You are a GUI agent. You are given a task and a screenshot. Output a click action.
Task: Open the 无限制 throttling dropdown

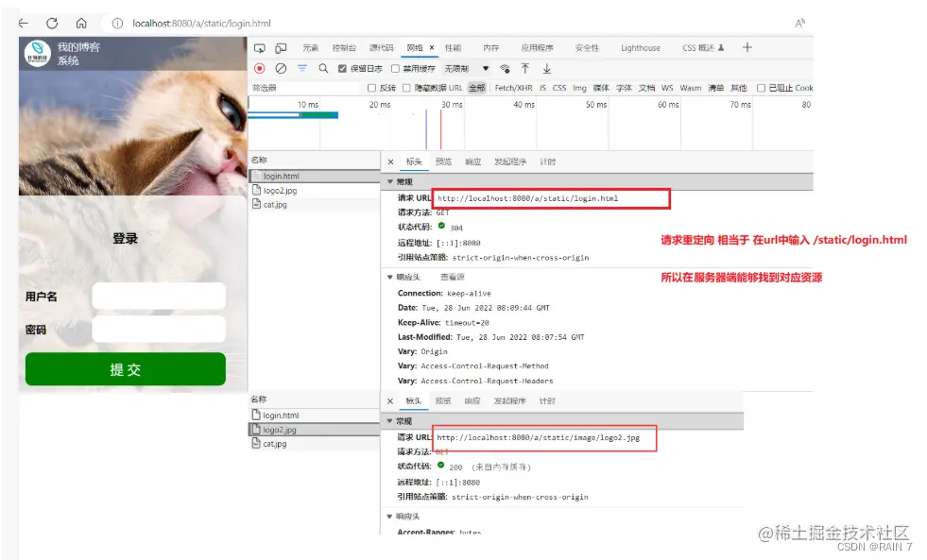467,69
